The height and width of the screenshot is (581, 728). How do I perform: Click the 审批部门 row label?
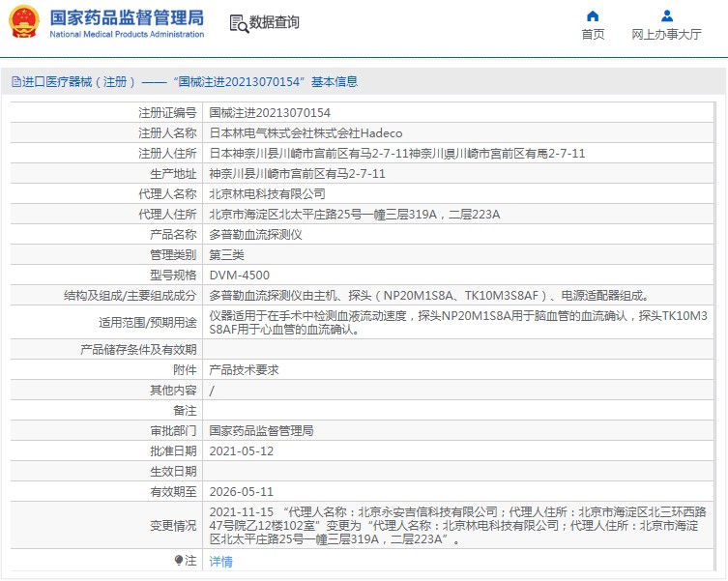(173, 431)
